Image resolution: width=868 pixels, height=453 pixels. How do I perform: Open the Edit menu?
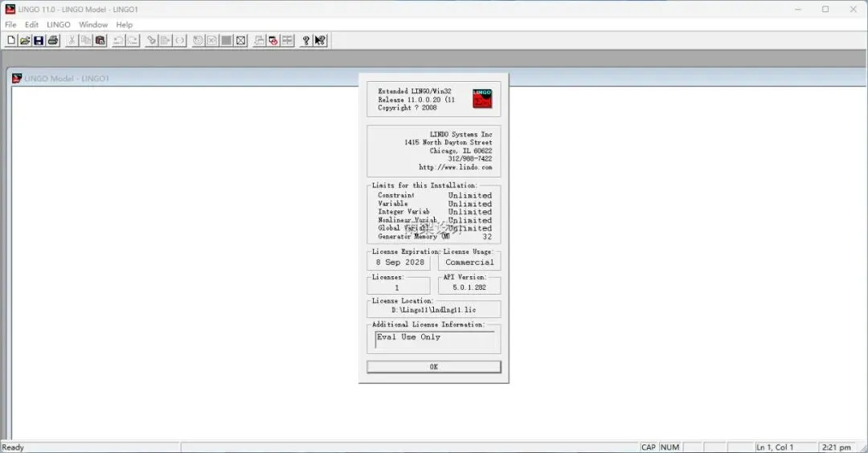[31, 25]
